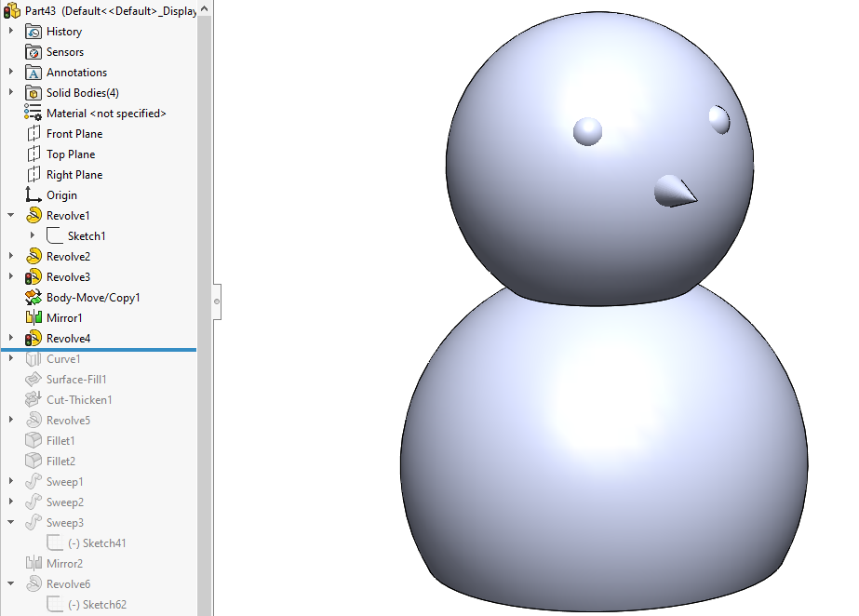This screenshot has height=616, width=859.
Task: Select the '(-) Sketch41' label
Action: [97, 543]
